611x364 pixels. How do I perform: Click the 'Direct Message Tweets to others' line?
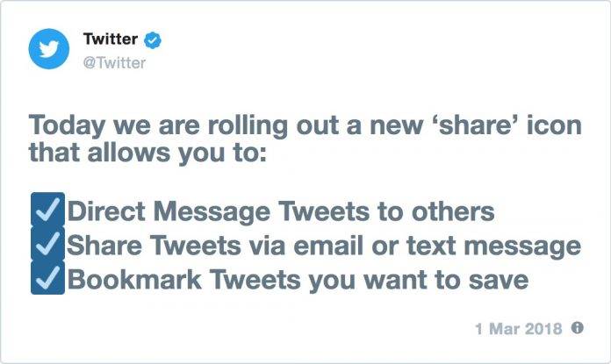(281, 211)
